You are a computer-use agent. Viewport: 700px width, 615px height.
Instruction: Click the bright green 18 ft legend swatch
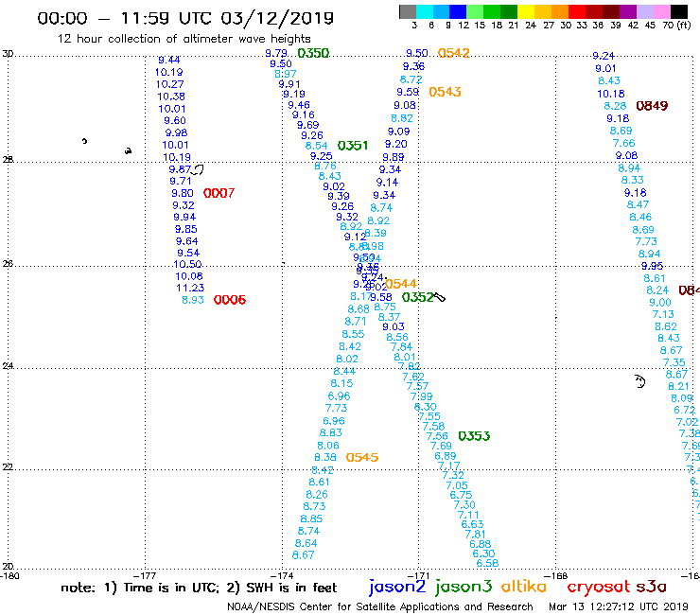(492, 11)
